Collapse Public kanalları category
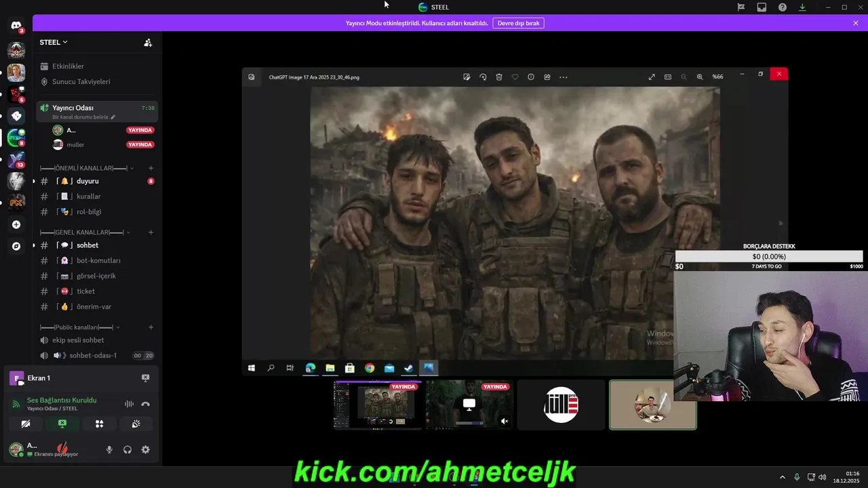Screen dimensions: 868x488 [x=80, y=327]
